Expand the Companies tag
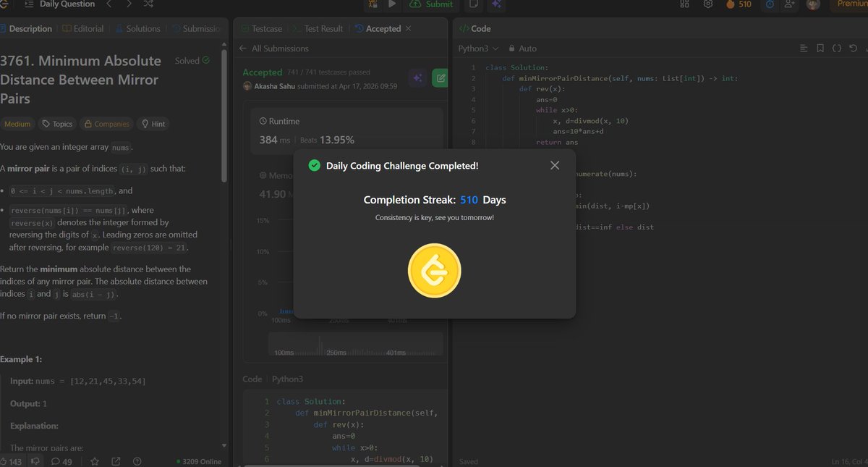 [x=107, y=124]
